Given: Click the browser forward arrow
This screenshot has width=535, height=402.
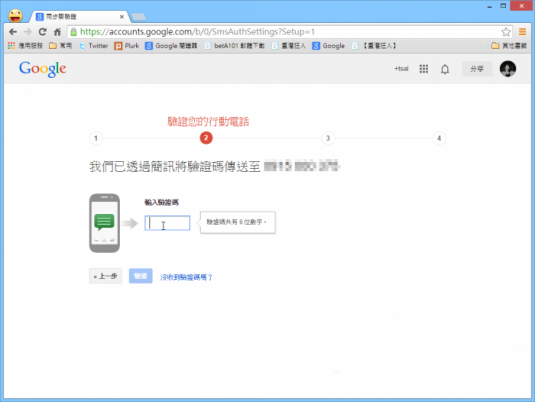Looking at the screenshot, I should click(x=28, y=32).
